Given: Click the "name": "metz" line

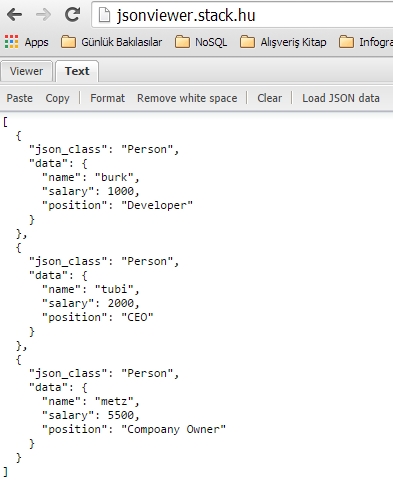Looking at the screenshot, I should point(91,401).
